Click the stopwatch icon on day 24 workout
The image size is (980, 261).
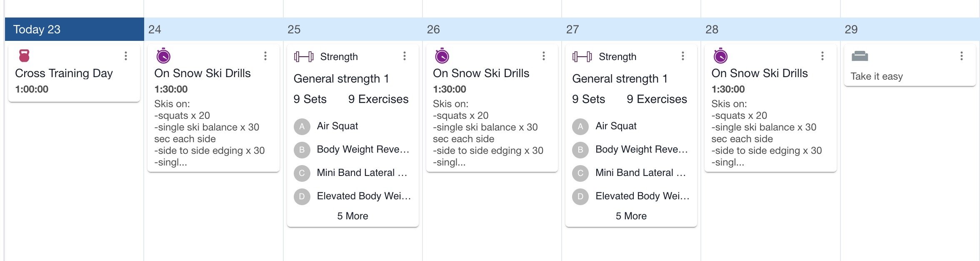(163, 55)
